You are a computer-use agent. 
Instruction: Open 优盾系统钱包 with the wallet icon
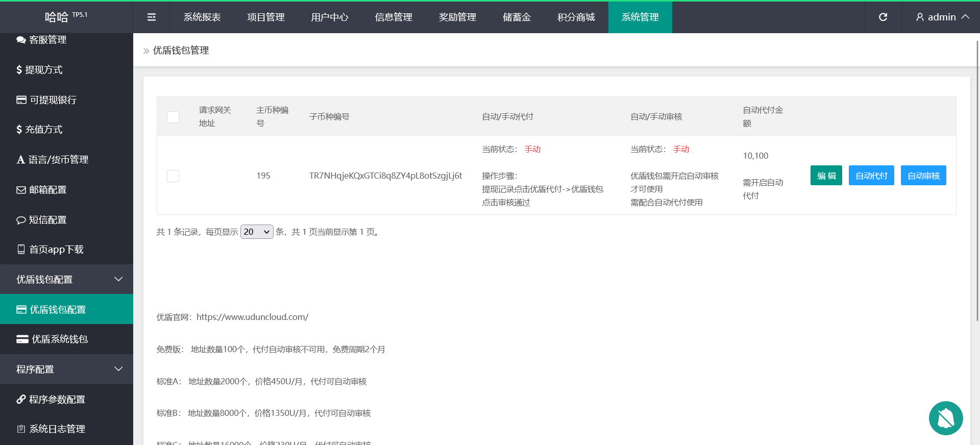click(52, 339)
